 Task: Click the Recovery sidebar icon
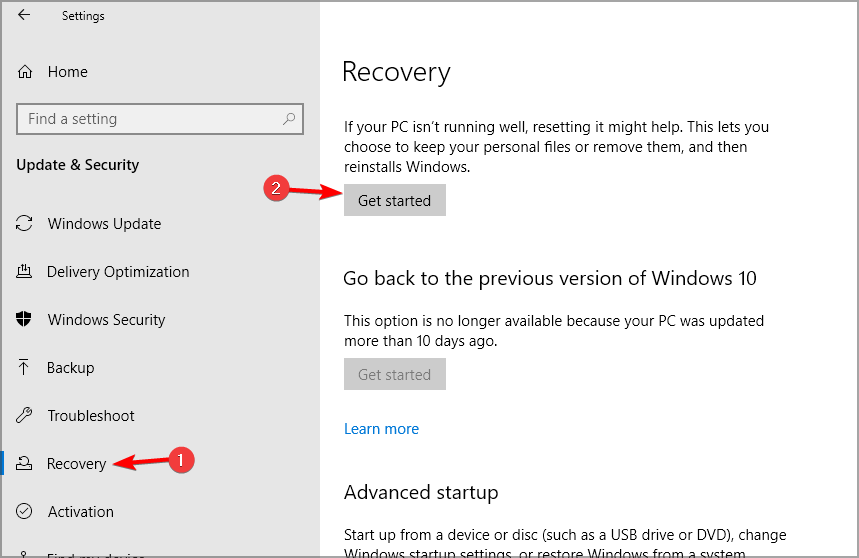[24, 463]
